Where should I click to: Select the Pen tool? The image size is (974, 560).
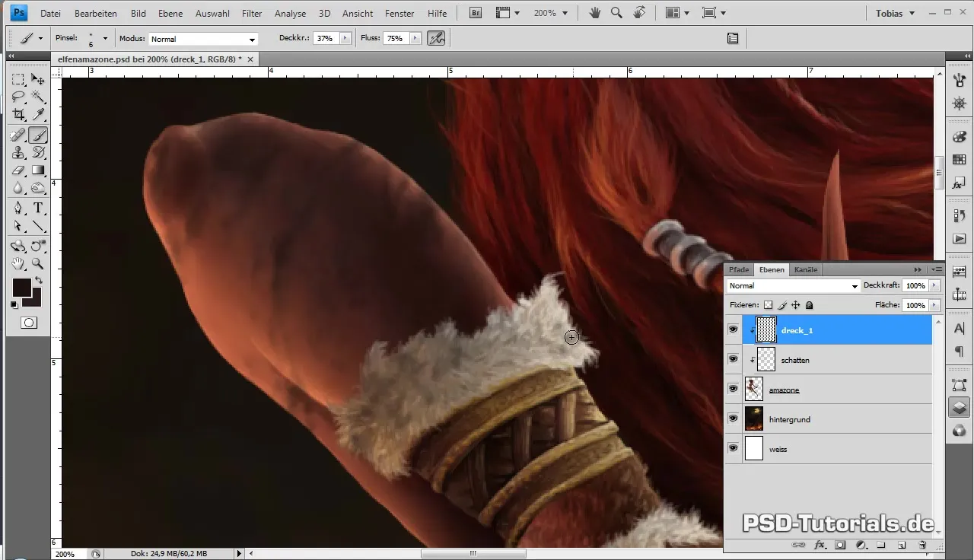pos(18,208)
